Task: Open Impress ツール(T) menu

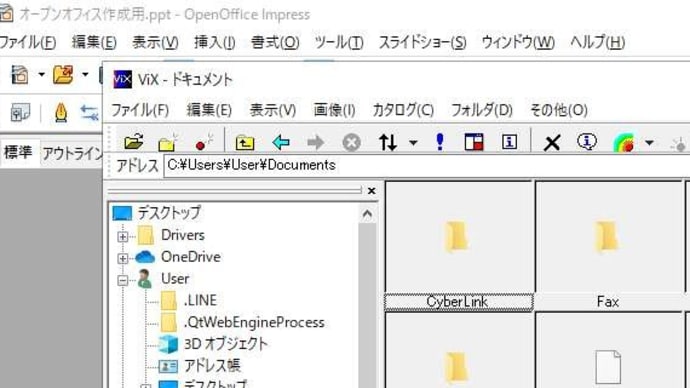Action: point(339,43)
